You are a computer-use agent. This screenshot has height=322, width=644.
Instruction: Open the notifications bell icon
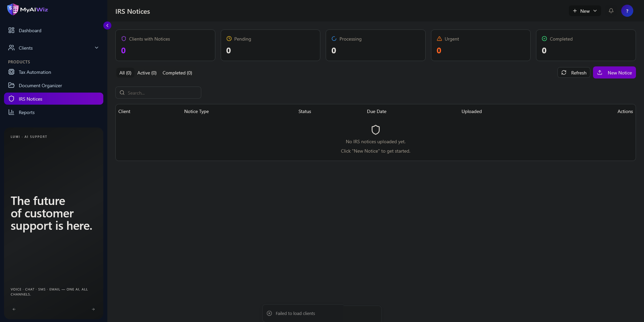click(x=611, y=11)
